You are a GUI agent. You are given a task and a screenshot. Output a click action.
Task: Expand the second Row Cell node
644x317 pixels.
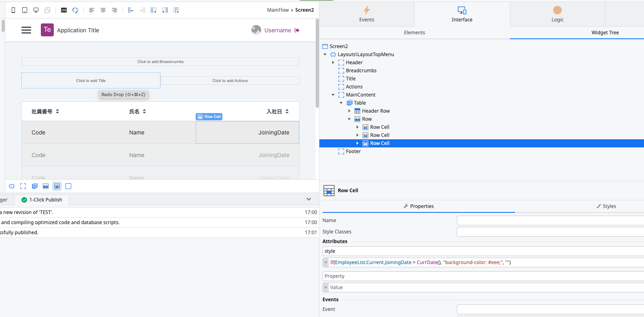pos(357,135)
